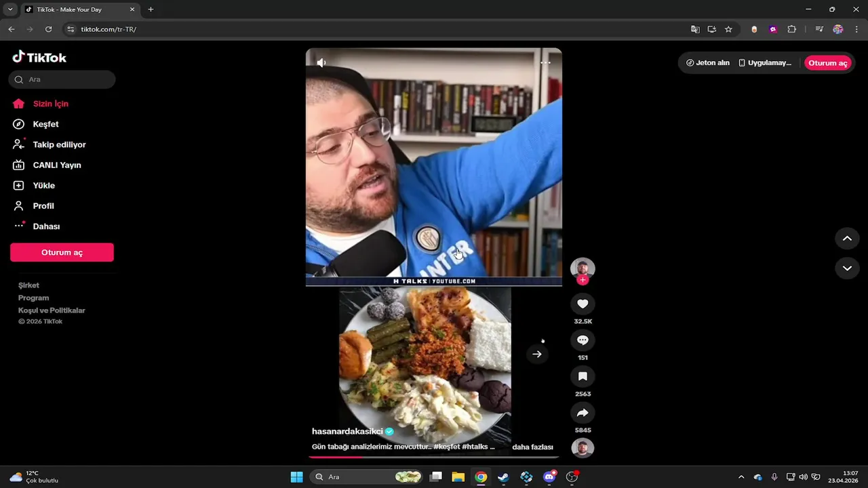Click the 32.5K like count

click(583, 321)
